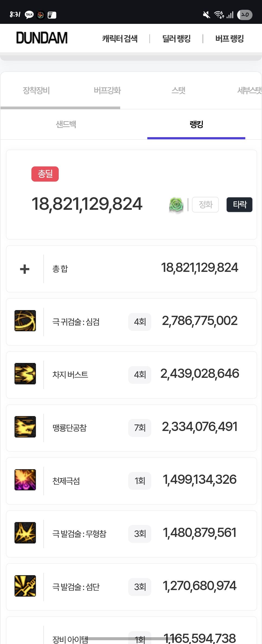Tap the 천제극섬 skill icon

25,480
